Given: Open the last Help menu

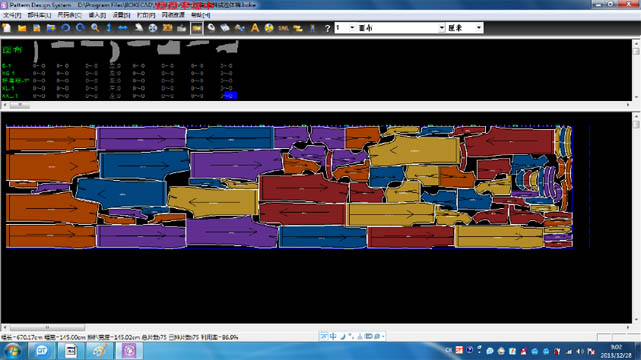Looking at the screenshot, I should (x=200, y=15).
